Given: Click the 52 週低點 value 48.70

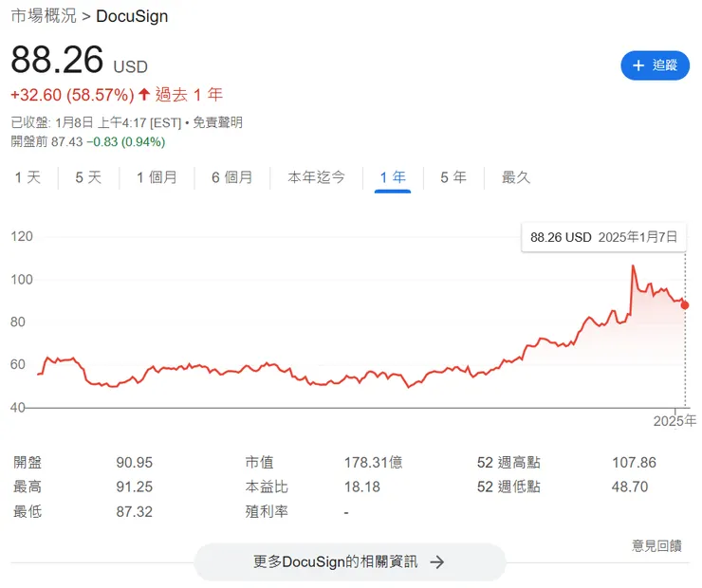Looking at the screenshot, I should pyautogui.click(x=630, y=487).
